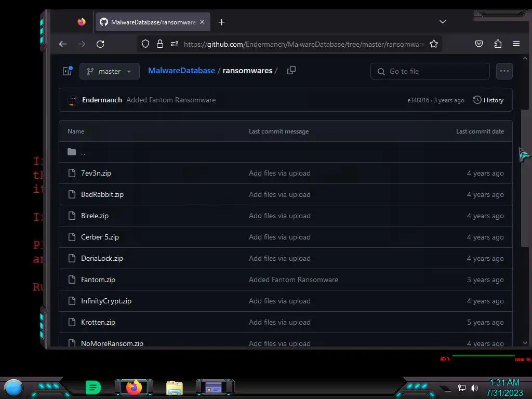532x399 pixels.
Task: Click the Krotten.zip 5 years ago date
Action: [x=485, y=322]
